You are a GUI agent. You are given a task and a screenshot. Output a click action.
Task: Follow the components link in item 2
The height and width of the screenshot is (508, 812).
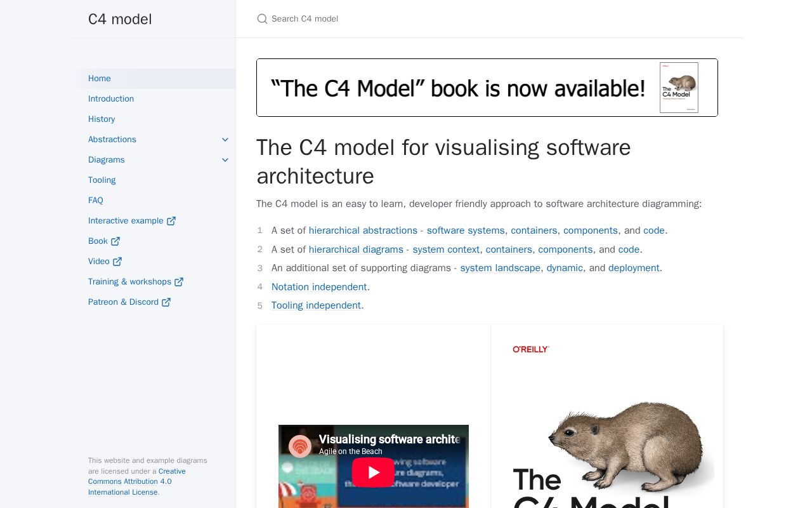(565, 250)
